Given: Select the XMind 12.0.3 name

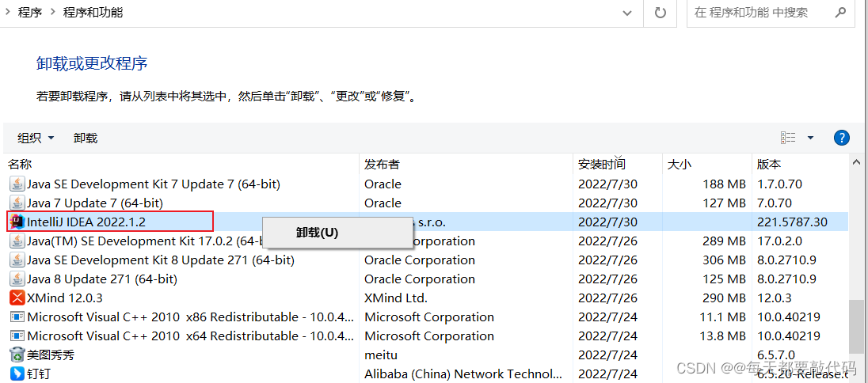Looking at the screenshot, I should [x=65, y=298].
